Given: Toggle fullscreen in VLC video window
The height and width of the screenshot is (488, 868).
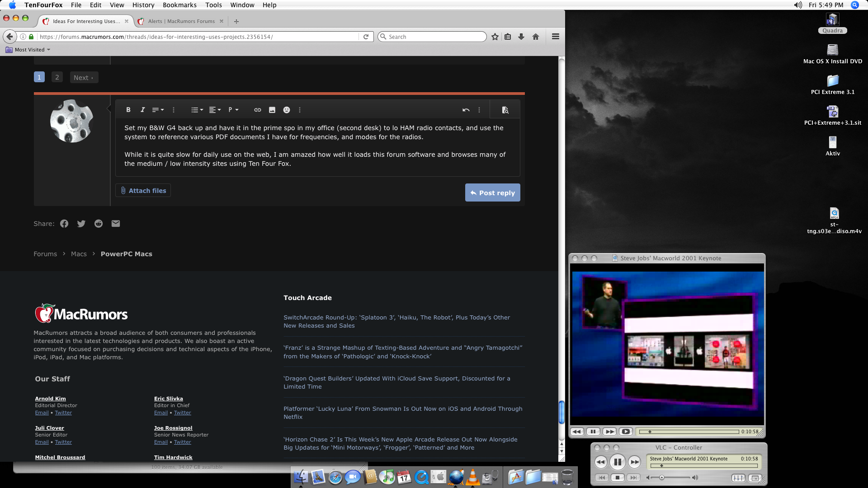Looking at the screenshot, I should coord(626,432).
